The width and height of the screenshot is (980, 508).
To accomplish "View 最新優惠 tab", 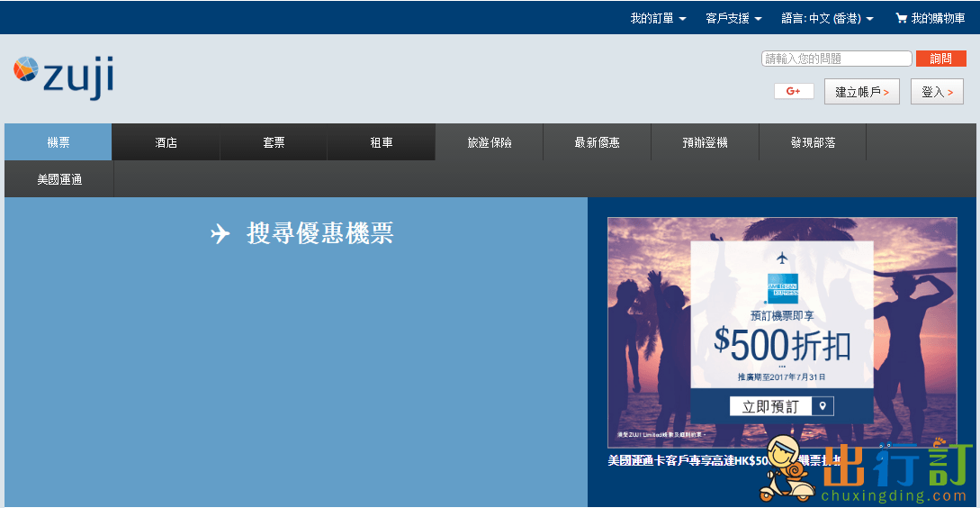I will 597,142.
